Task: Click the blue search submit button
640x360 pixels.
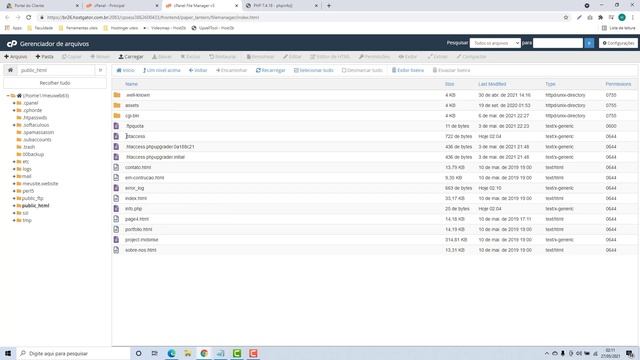Action: click(x=589, y=43)
